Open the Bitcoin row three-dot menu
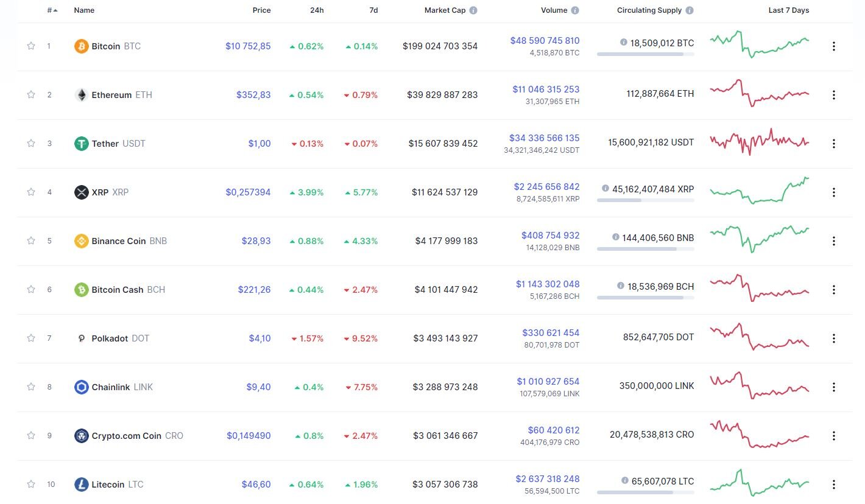 point(834,46)
